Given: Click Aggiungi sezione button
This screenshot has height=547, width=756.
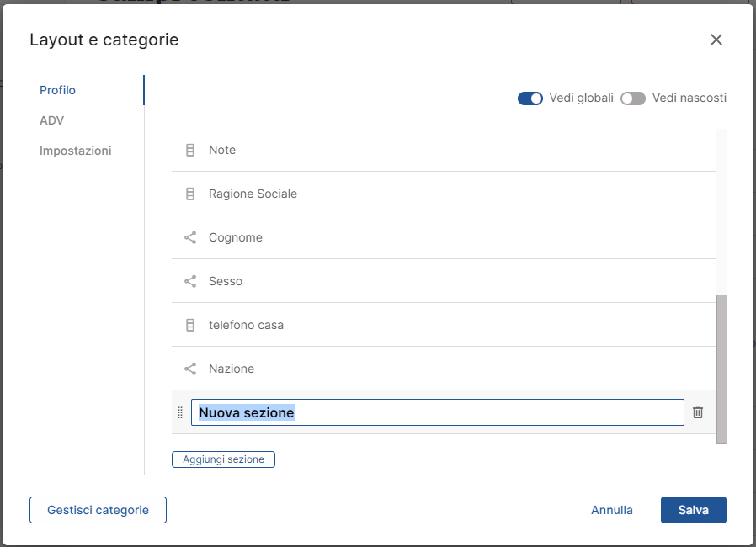Looking at the screenshot, I should pyautogui.click(x=223, y=459).
